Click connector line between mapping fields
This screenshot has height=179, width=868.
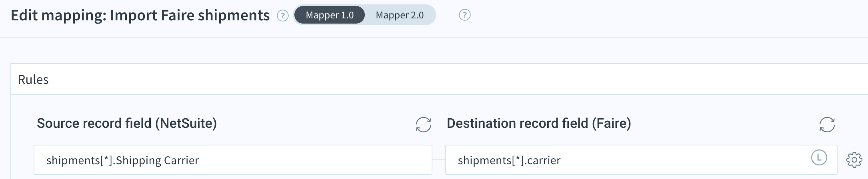pos(439,160)
